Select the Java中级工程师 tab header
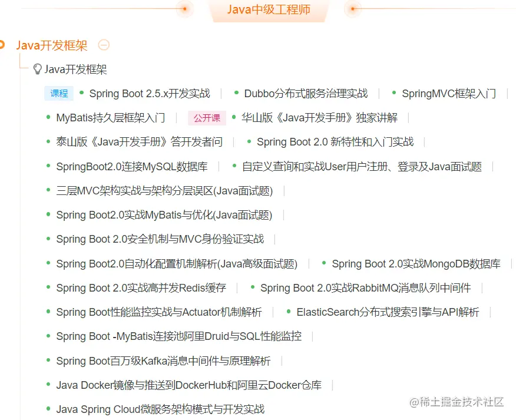 (269, 9)
